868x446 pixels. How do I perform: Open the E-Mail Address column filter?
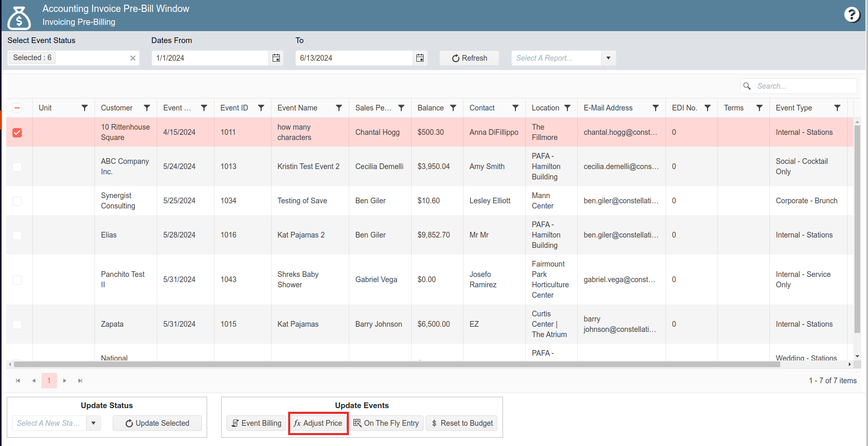click(656, 108)
